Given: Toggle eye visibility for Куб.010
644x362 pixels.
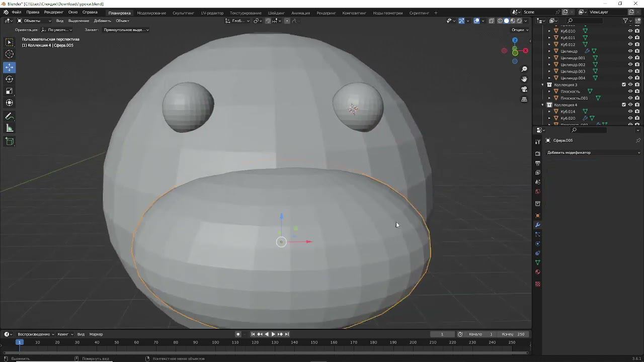Looking at the screenshot, I should tap(630, 31).
